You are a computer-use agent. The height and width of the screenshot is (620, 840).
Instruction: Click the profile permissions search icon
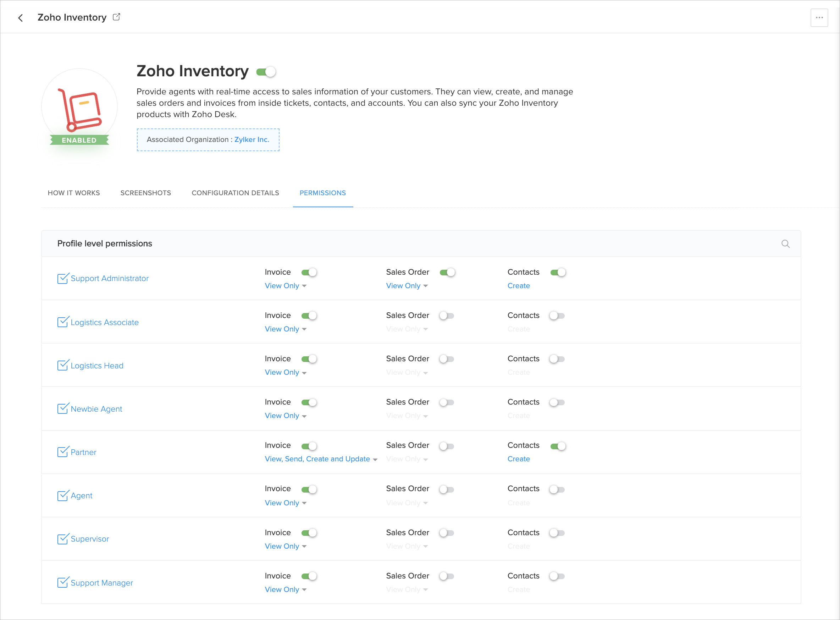coord(785,244)
